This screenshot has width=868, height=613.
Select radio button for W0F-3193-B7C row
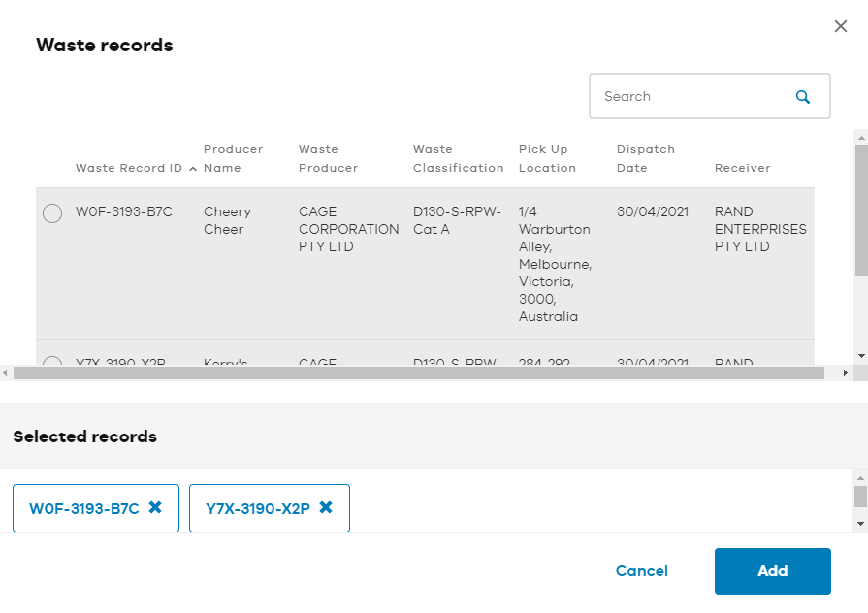(52, 213)
